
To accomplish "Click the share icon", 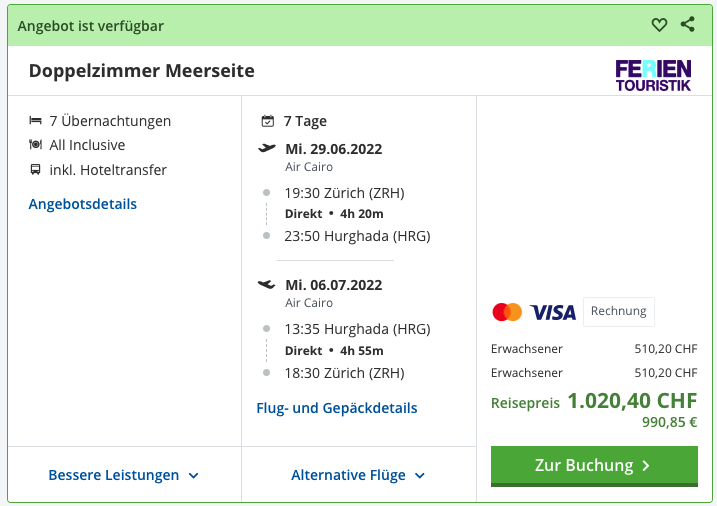I will click(x=688, y=25).
